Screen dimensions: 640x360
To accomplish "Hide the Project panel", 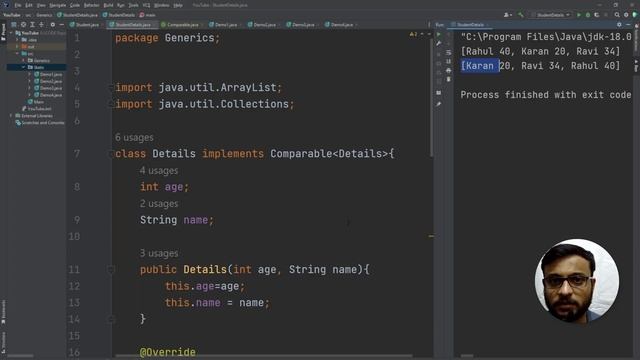I will point(61,24).
